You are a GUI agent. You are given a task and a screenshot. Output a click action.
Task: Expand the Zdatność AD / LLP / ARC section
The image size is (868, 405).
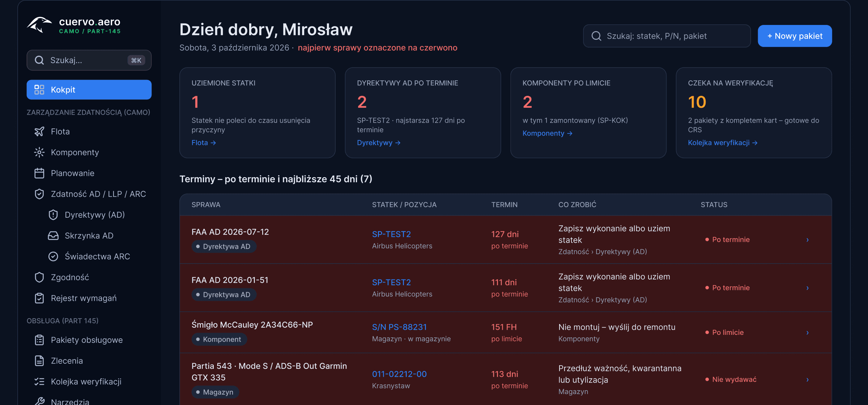point(89,194)
